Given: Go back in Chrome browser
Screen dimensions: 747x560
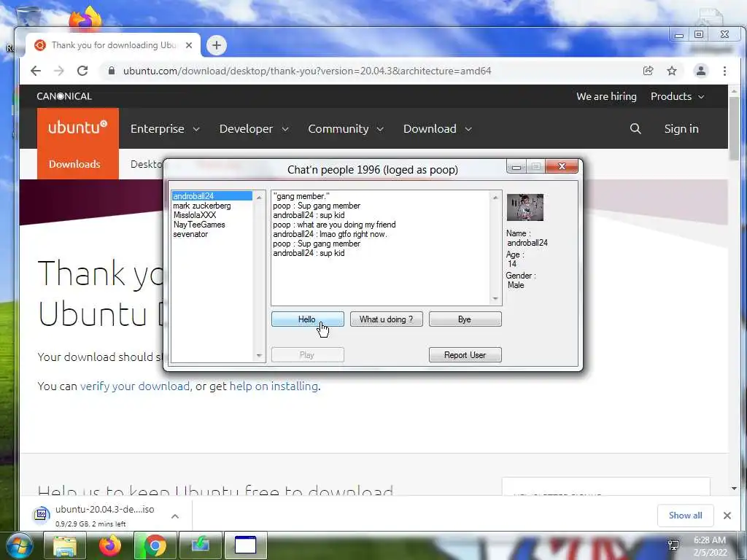Looking at the screenshot, I should pos(36,71).
